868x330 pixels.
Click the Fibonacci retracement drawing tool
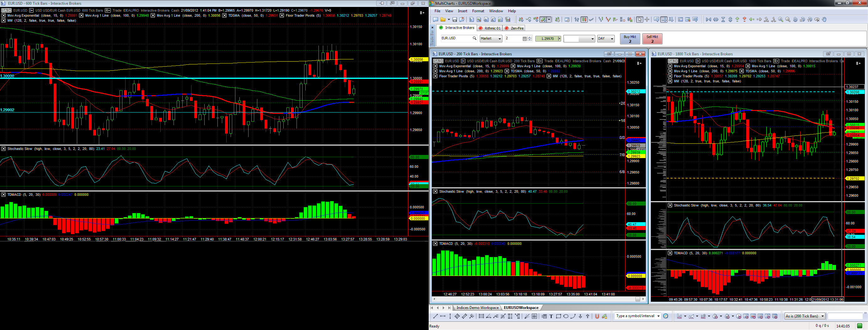click(x=481, y=316)
